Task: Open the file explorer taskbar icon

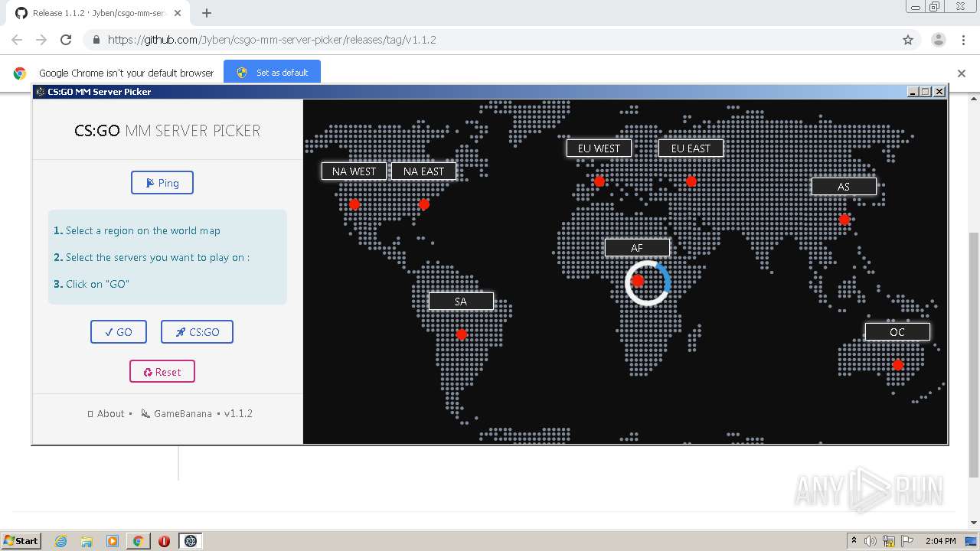Action: click(87, 541)
